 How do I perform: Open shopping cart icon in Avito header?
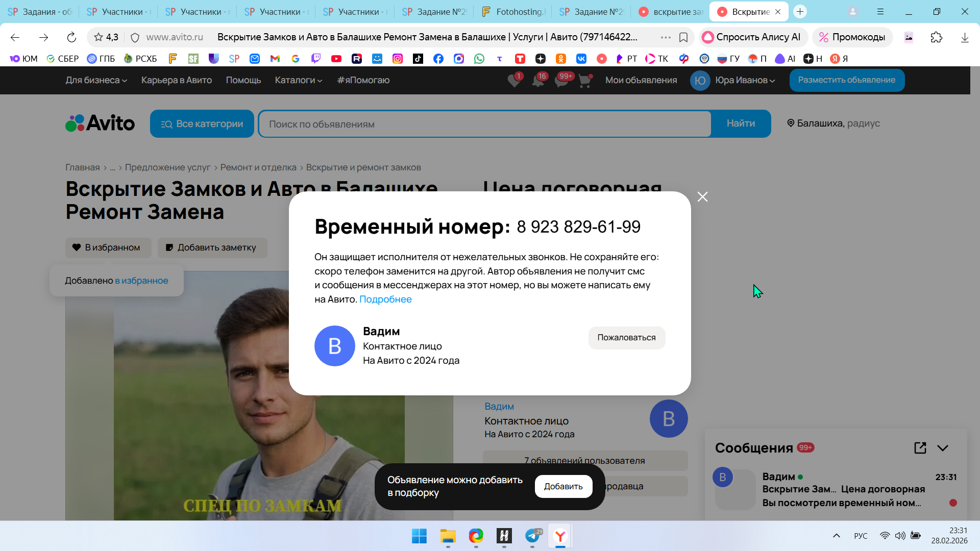coord(585,81)
